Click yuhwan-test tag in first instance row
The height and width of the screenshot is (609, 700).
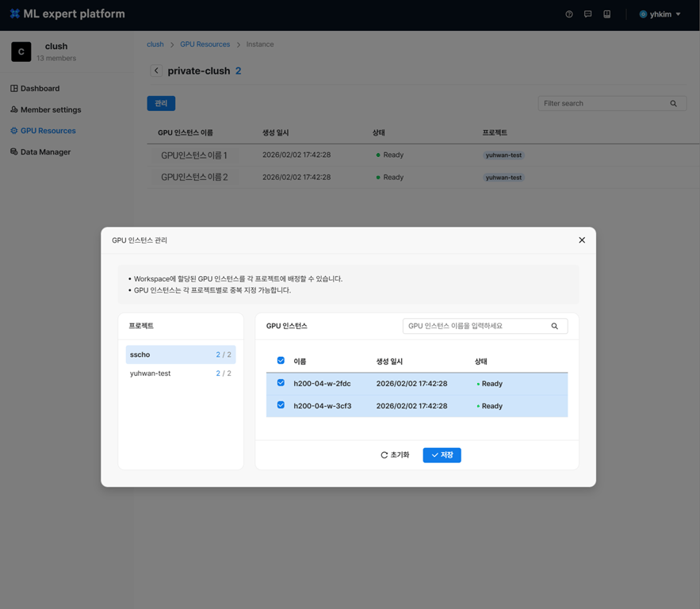coord(503,155)
